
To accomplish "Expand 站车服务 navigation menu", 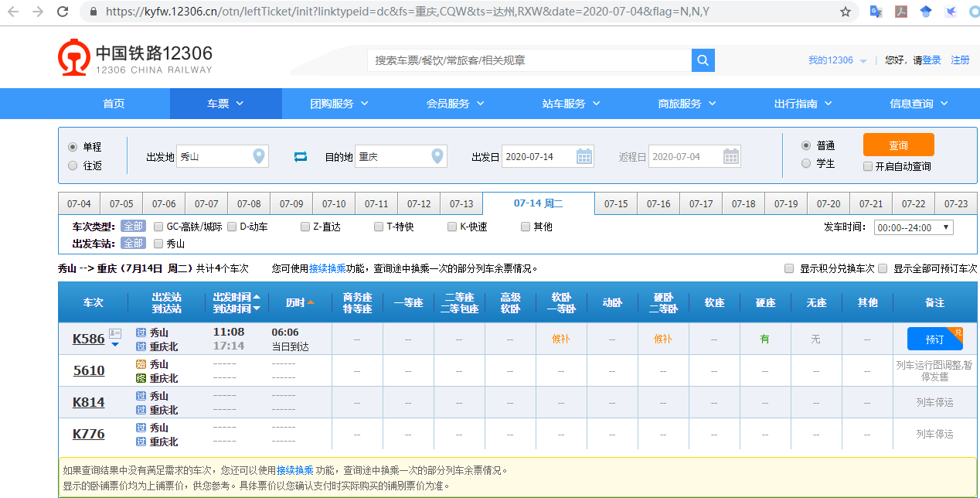I will tap(571, 104).
